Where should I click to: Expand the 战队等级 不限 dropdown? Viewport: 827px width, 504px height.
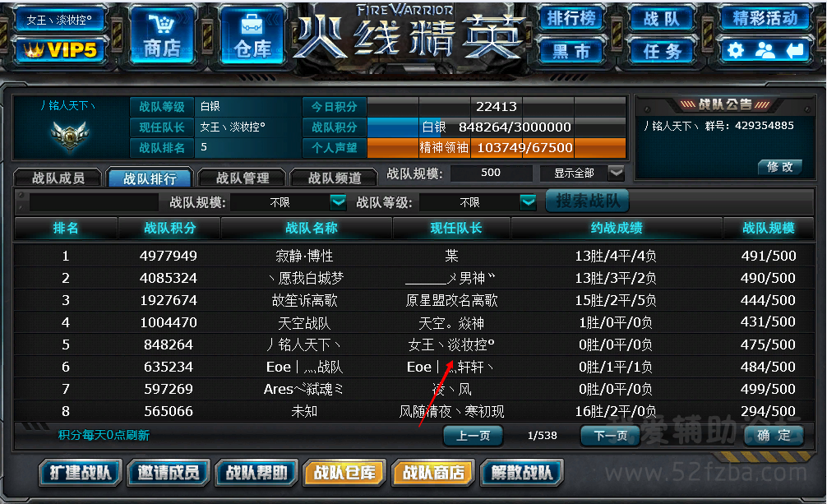pyautogui.click(x=528, y=201)
